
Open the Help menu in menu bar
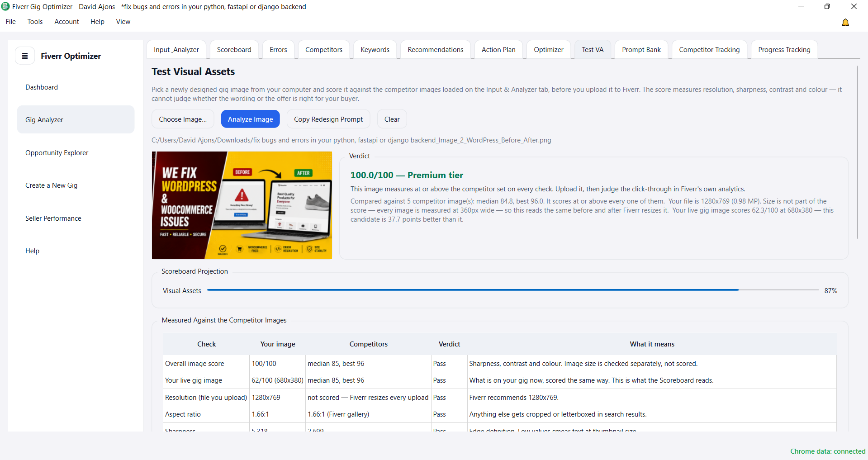click(x=97, y=22)
